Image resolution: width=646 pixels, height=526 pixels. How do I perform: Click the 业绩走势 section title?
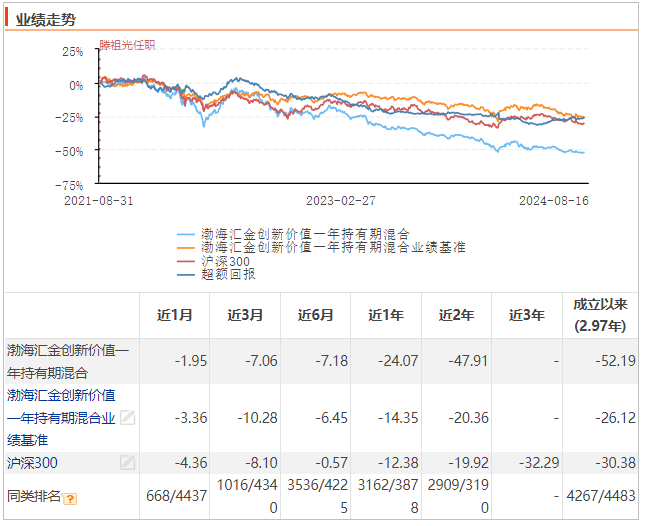pos(46,20)
